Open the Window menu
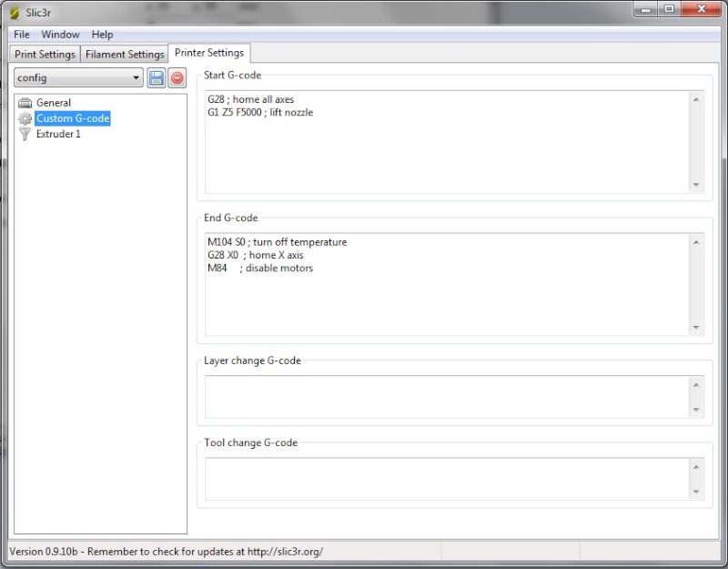The height and width of the screenshot is (569, 728). click(60, 35)
